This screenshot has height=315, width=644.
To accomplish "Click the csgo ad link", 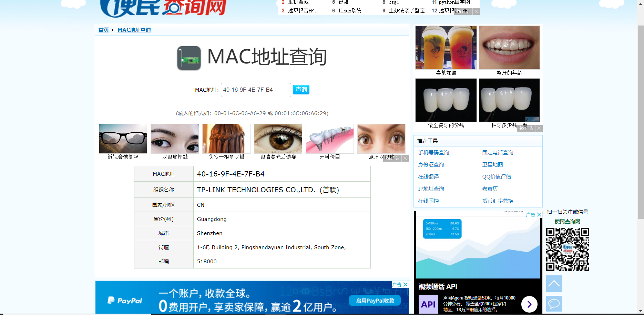I will click(394, 2).
